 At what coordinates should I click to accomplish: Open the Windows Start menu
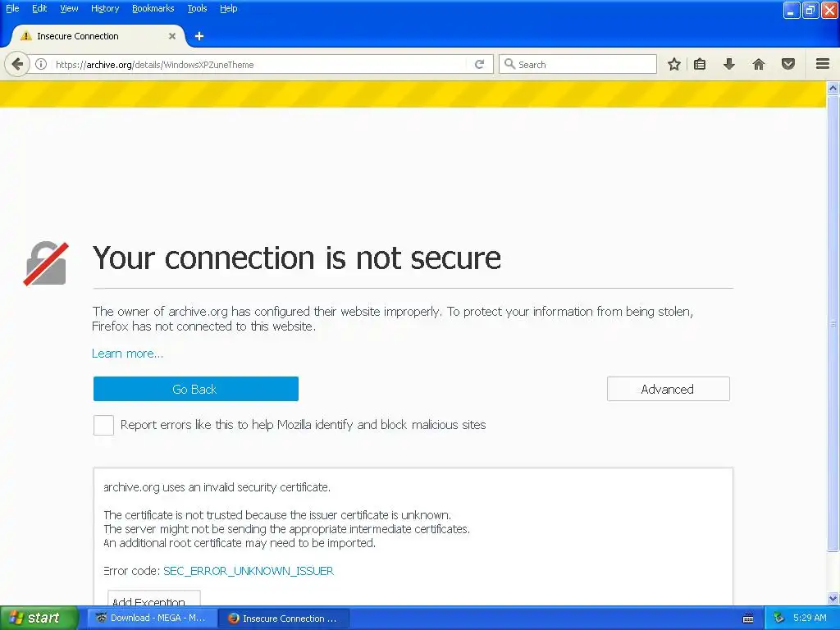[39, 619]
